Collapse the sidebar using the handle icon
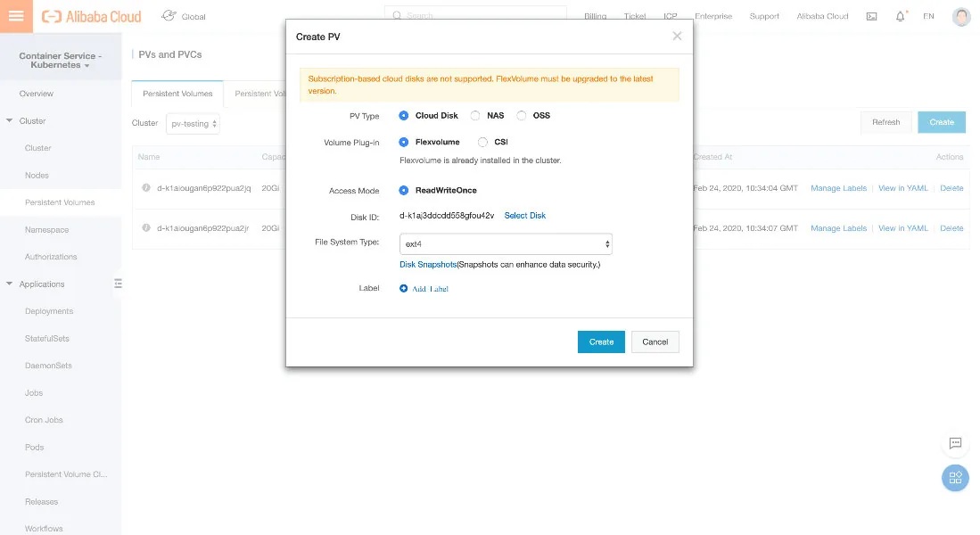Screen dimensions: 980x535 coord(118,284)
